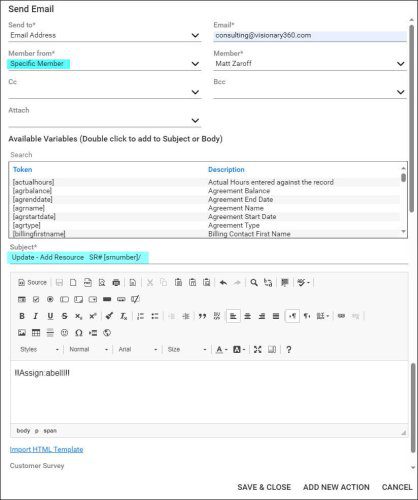This screenshot has width=418, height=500.
Task: Insert an IFrame globe icon
Action: [x=107, y=333]
